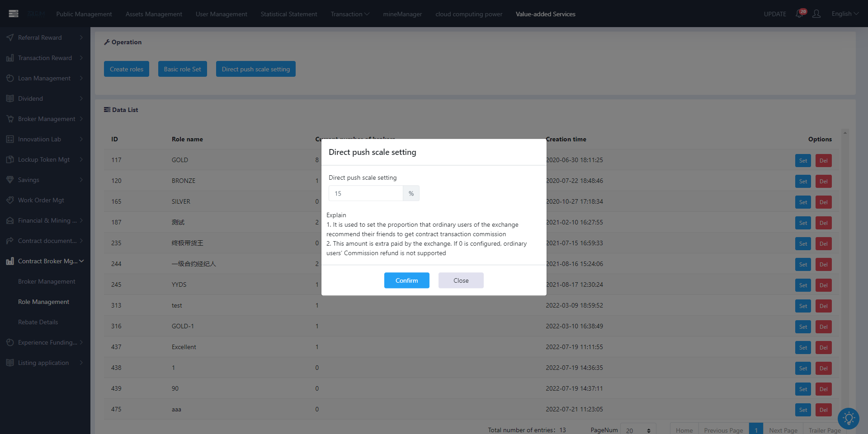Open Transaction dropdown in top bar
The width and height of the screenshot is (868, 434).
(350, 14)
